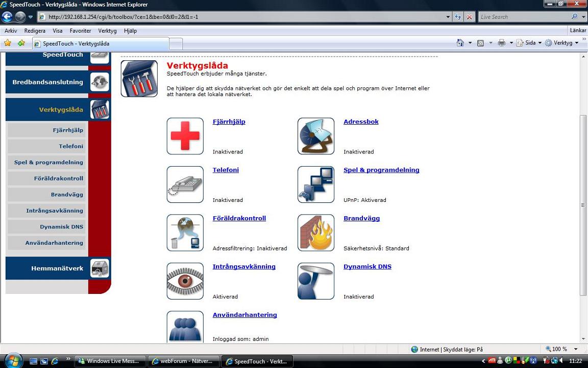Click the Dynamisk DNS figure icon
588x368 pixels.
click(x=316, y=281)
